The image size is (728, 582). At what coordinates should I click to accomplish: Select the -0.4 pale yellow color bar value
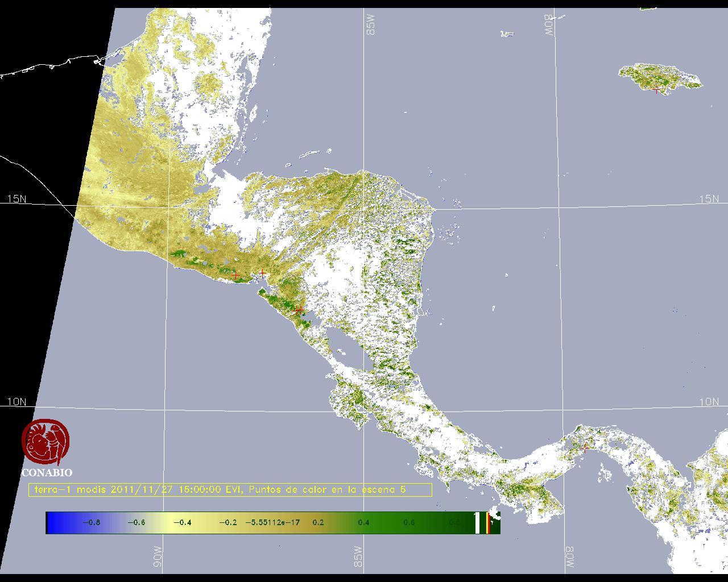[x=182, y=523]
